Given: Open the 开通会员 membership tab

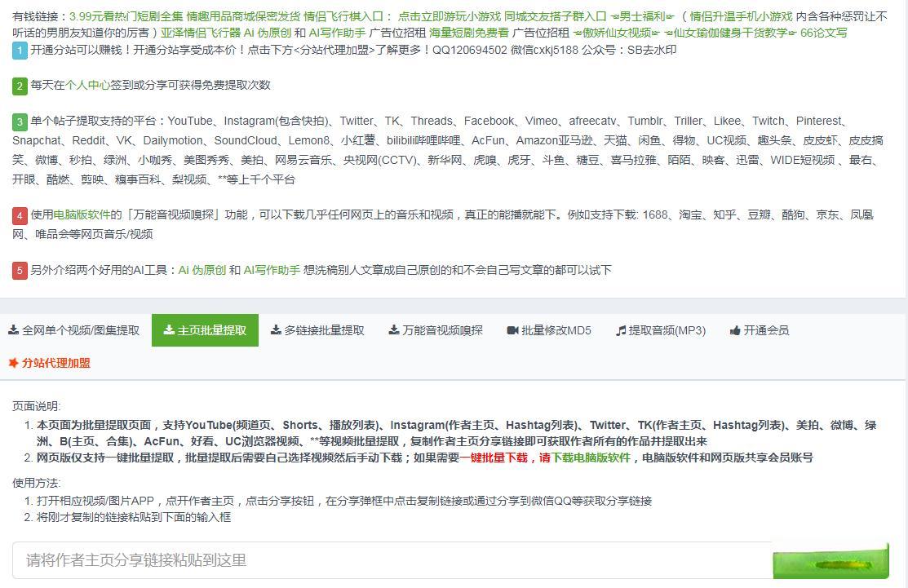Looking at the screenshot, I should (760, 330).
